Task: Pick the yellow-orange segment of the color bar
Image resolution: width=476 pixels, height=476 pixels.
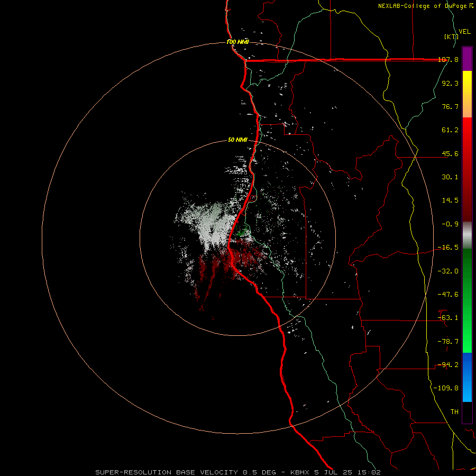Action: point(467,95)
